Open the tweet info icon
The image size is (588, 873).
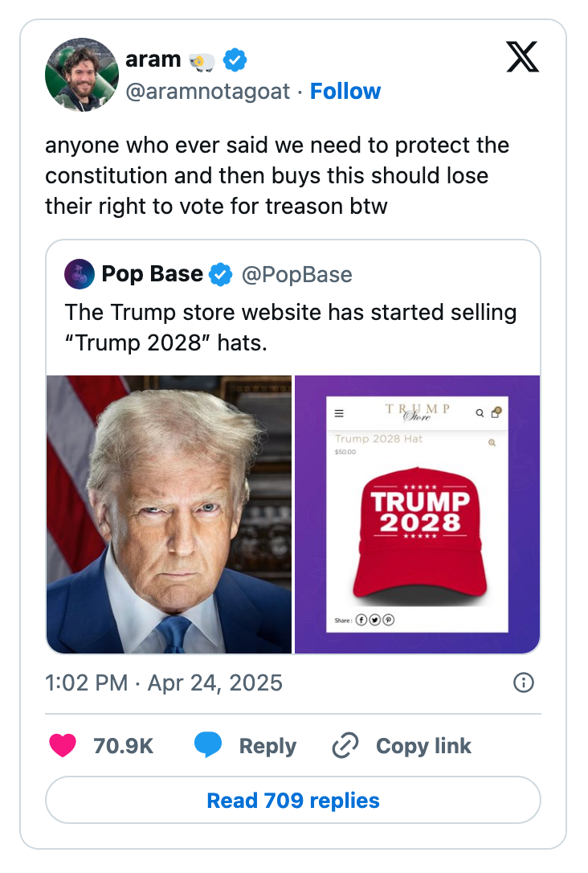pyautogui.click(x=523, y=682)
